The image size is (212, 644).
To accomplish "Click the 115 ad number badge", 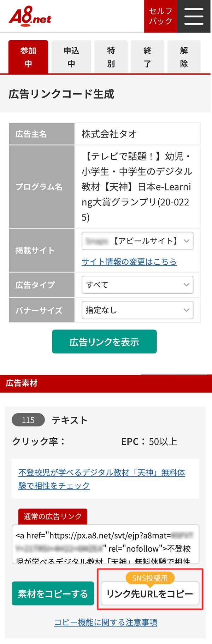I will click(28, 420).
